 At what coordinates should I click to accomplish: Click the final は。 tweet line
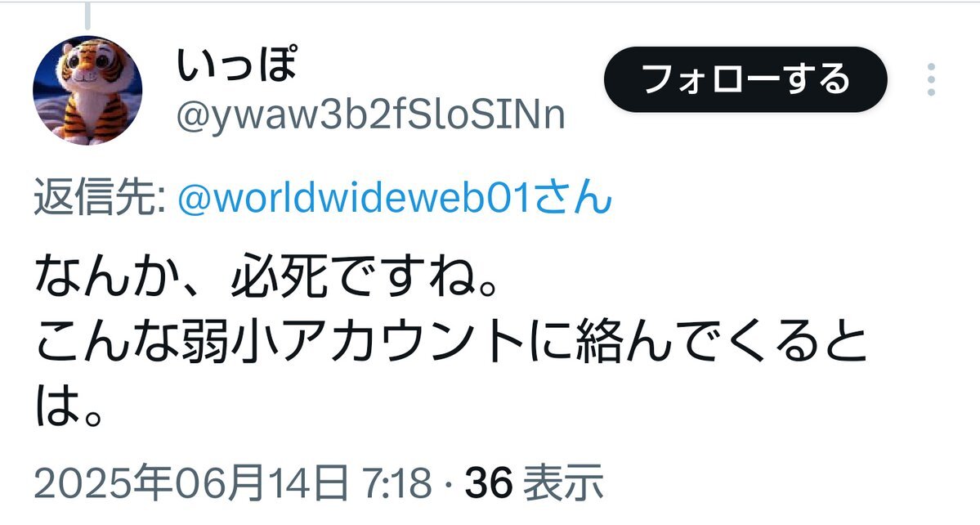[x=69, y=407]
